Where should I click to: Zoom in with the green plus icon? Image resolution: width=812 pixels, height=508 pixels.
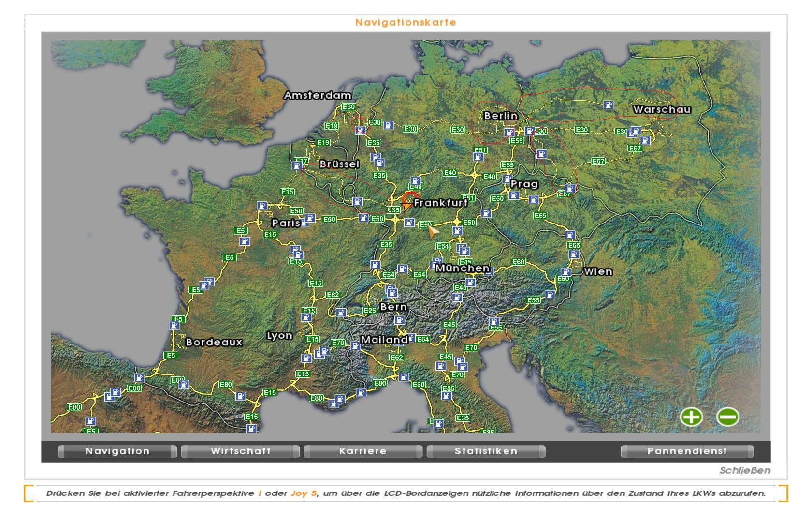[691, 417]
